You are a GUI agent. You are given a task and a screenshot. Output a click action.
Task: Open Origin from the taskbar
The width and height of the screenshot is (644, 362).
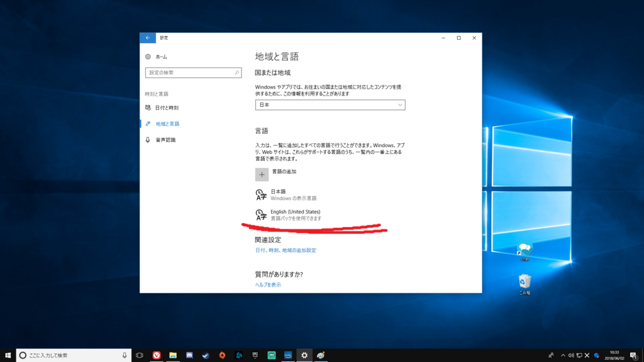(222, 356)
